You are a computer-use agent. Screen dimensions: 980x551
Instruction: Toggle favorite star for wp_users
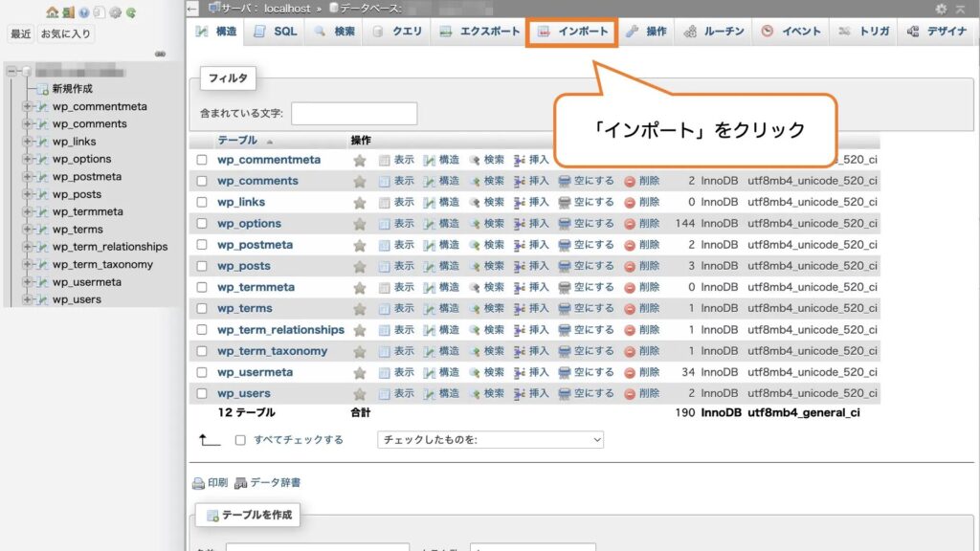(x=360, y=394)
